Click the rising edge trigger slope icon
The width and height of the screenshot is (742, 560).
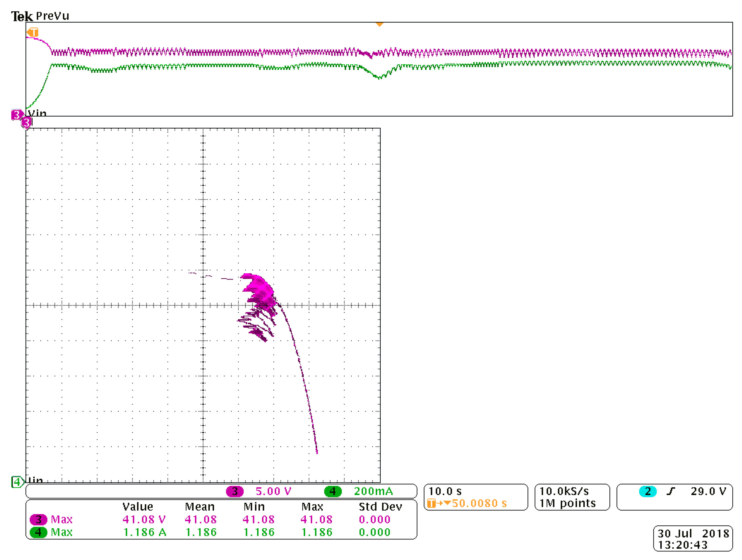[x=670, y=492]
